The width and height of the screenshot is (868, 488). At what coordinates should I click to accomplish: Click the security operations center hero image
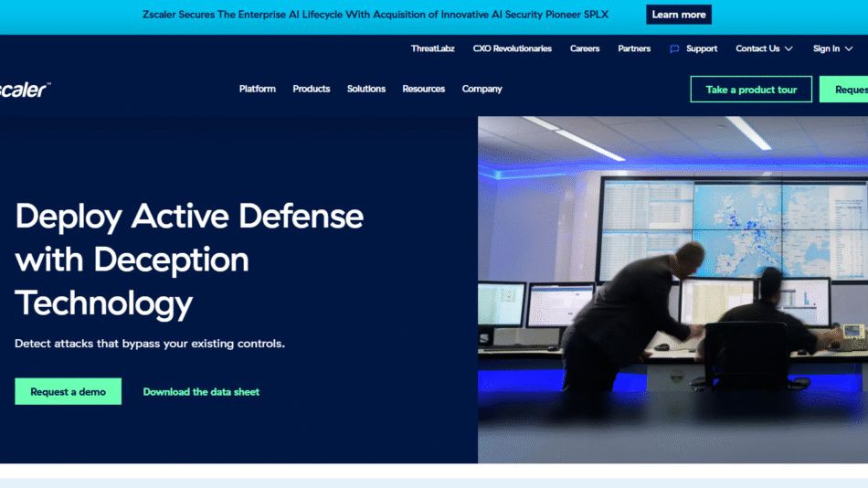pyautogui.click(x=672, y=290)
